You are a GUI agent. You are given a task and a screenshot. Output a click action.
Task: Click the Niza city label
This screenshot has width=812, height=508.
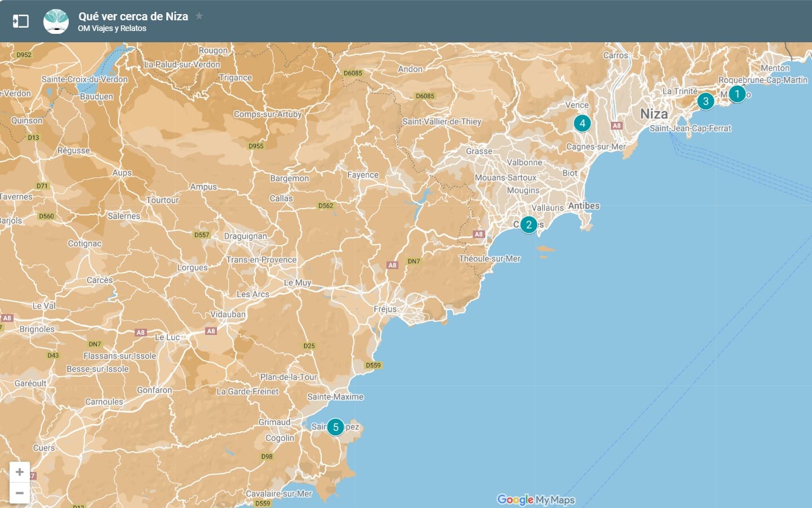(654, 114)
